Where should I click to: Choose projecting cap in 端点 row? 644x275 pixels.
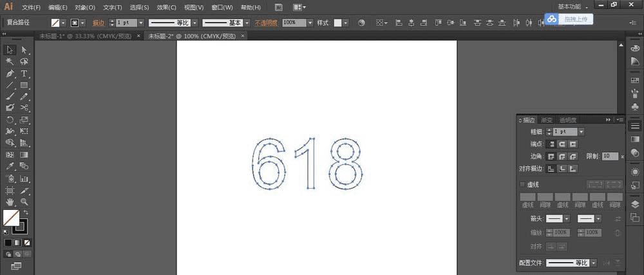(x=573, y=144)
